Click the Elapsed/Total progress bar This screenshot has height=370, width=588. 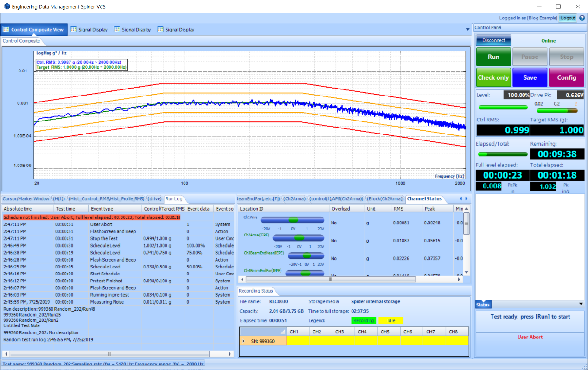tap(503, 154)
